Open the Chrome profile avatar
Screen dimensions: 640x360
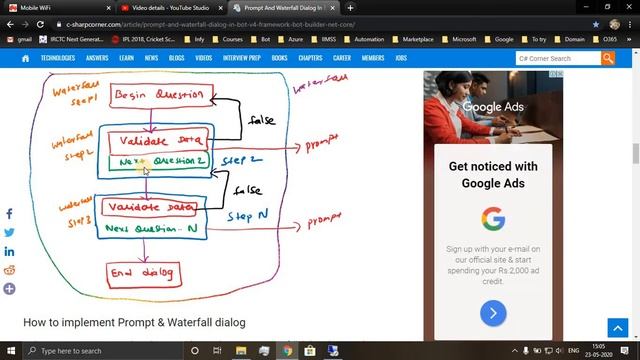(614, 24)
